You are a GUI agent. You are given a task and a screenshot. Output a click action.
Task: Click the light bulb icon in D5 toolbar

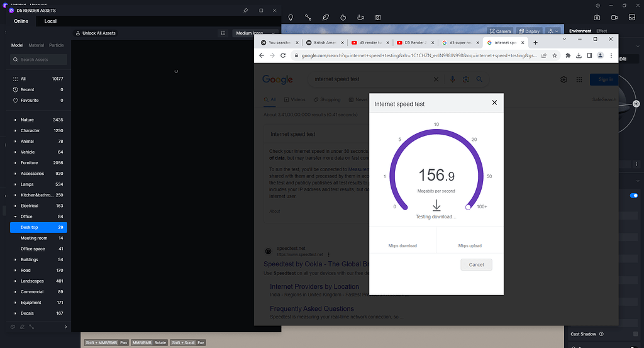coord(291,18)
